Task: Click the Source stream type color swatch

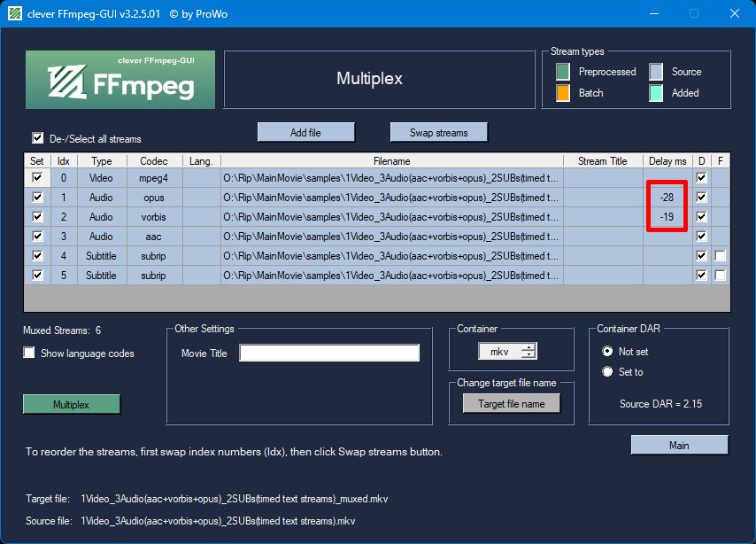Action: [x=656, y=72]
